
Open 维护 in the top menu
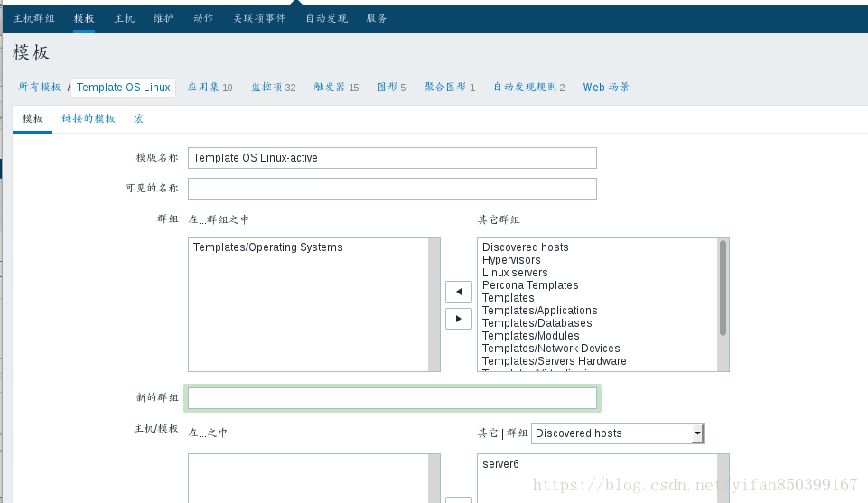tap(163, 18)
